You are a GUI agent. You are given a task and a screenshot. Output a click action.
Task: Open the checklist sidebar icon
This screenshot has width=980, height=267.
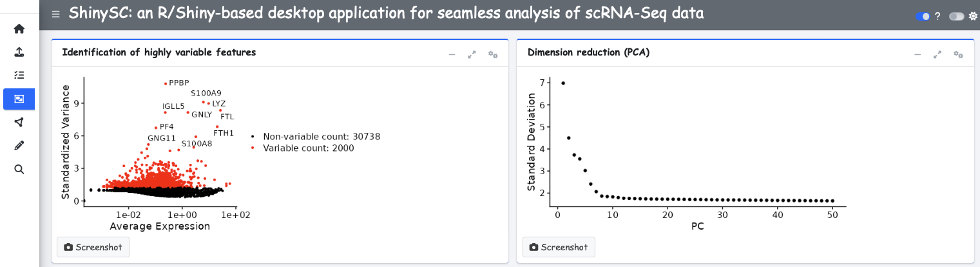click(19, 75)
